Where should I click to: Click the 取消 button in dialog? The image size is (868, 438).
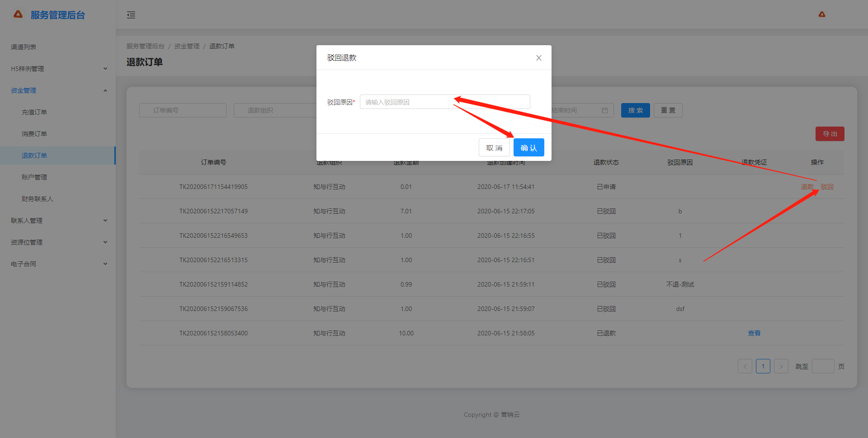pos(494,148)
